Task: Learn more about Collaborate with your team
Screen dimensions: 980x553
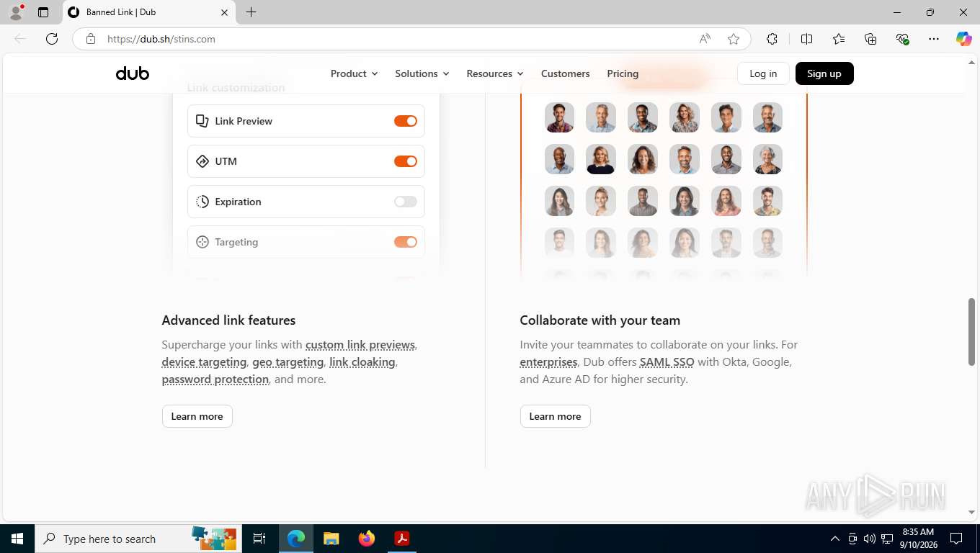Action: tap(555, 416)
